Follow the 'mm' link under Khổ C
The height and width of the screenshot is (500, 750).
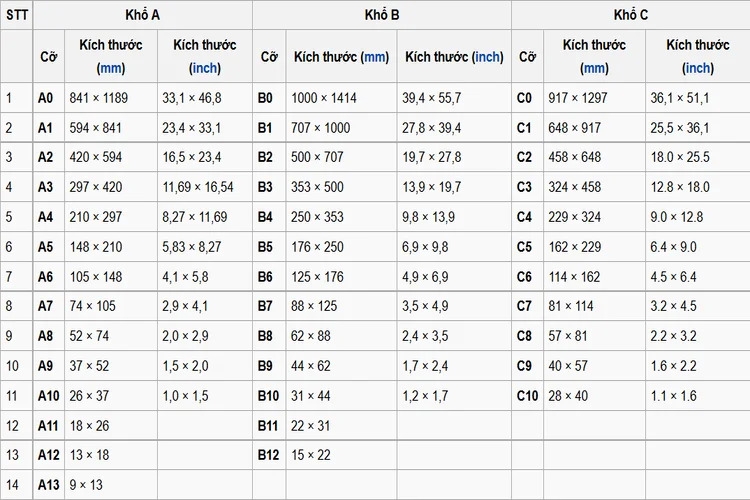tap(595, 68)
